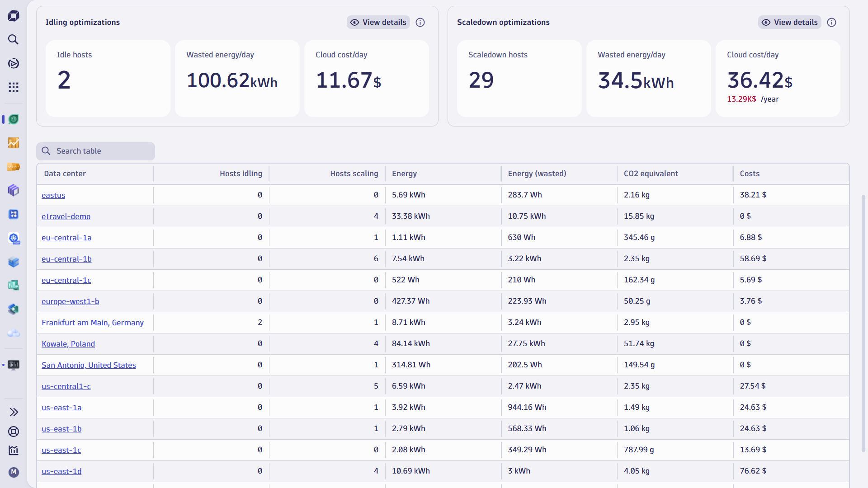This screenshot has width=868, height=488.
Task: Click info icon for Scaledown optimizations
Action: pos(831,23)
